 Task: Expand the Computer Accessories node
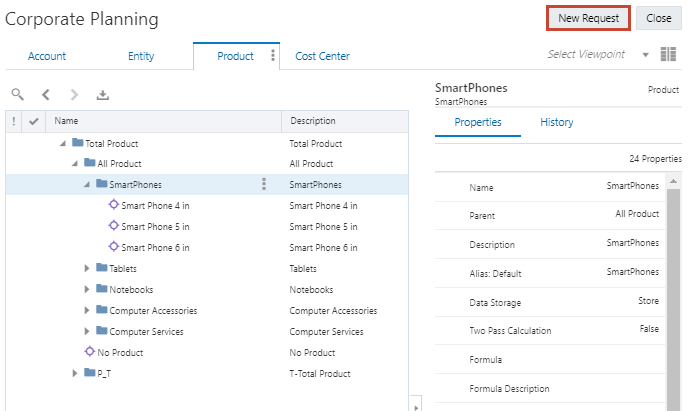tap(87, 310)
